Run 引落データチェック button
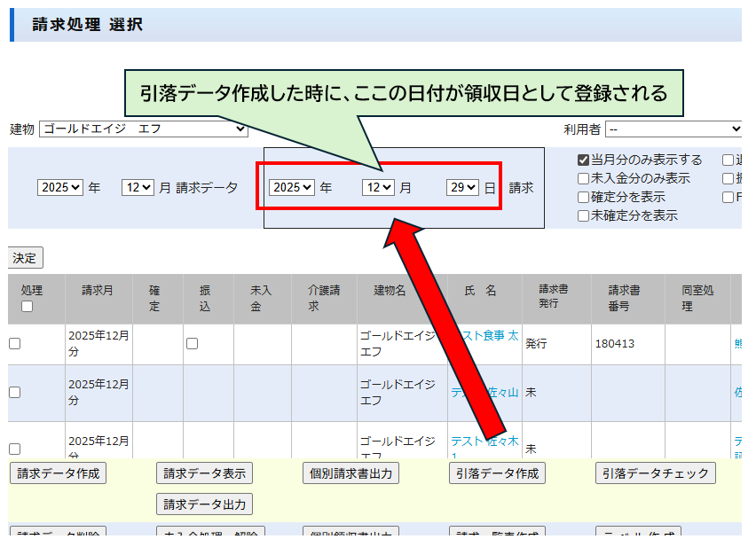This screenshot has height=547, width=756. tap(655, 473)
